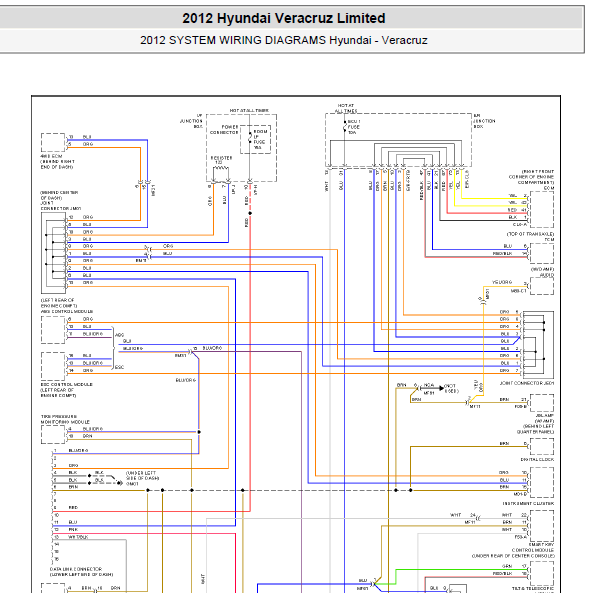
Task: Click the "2012 SYSTEM WIRING DIAGRAMS" subtitle line
Action: [283, 40]
